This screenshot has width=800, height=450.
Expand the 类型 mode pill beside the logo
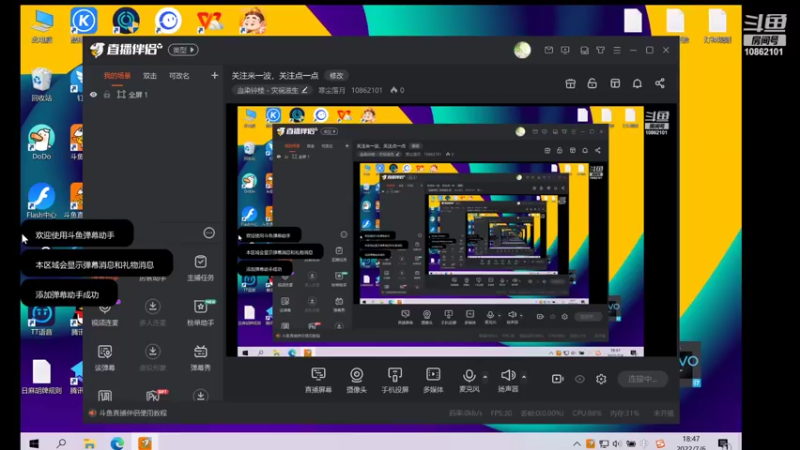point(183,50)
